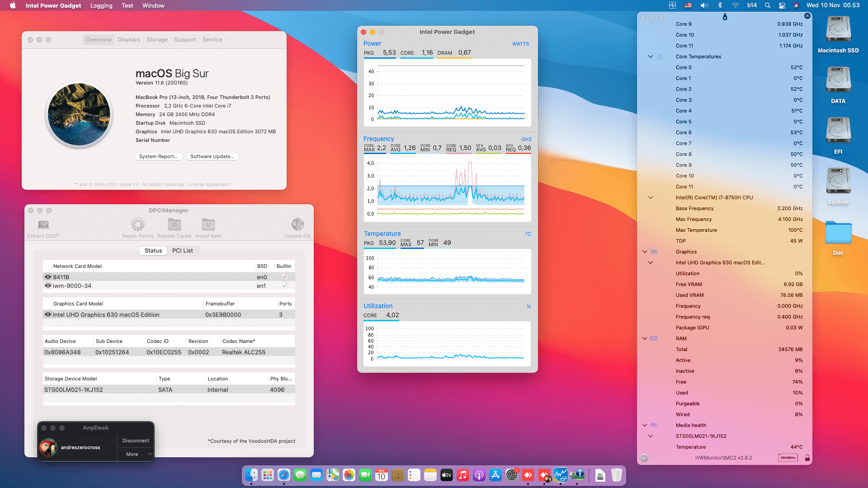
Task: Collapse the Media health section
Action: [x=645, y=425]
